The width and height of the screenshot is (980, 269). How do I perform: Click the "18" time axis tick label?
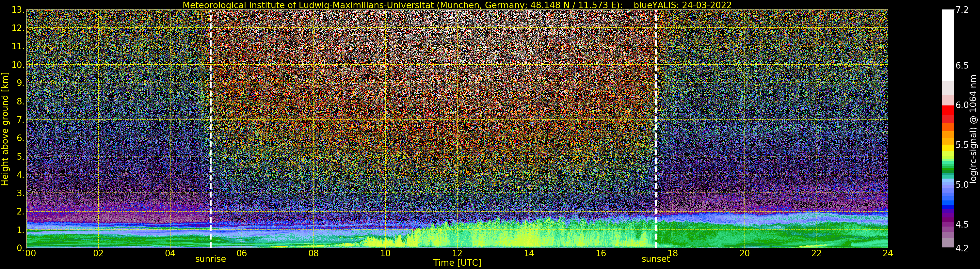673,253
